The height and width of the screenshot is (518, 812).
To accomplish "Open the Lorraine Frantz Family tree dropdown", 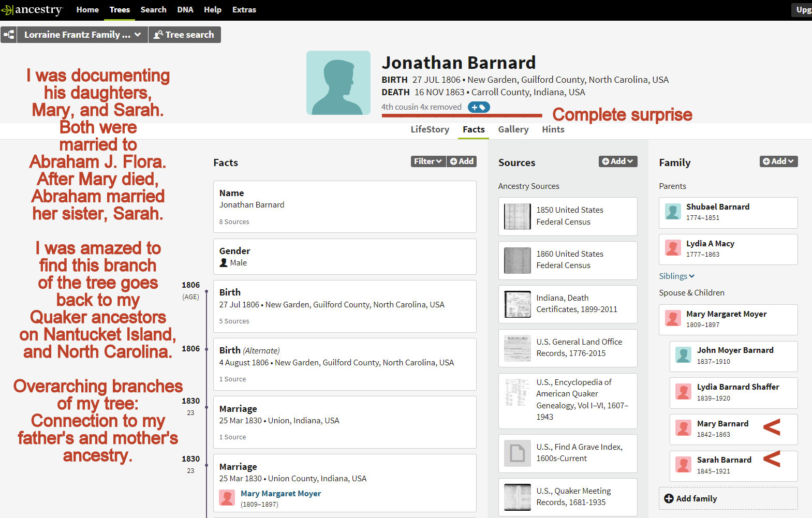I will tap(82, 35).
